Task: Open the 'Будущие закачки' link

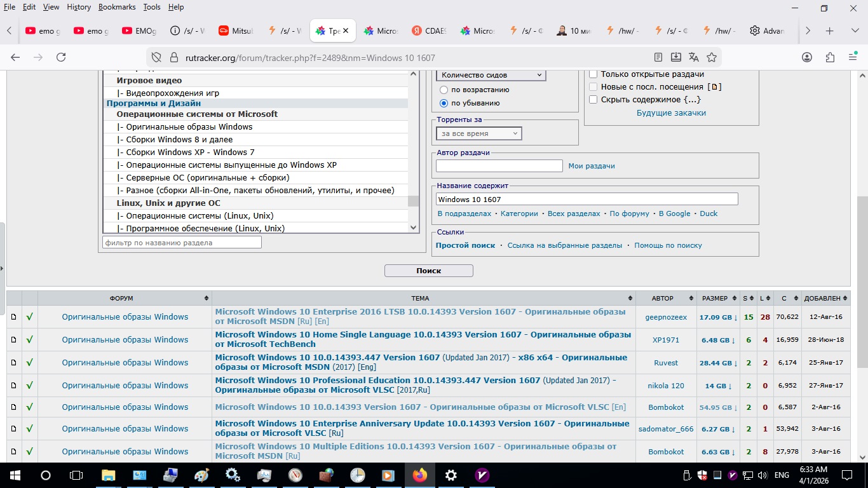Action: (x=671, y=113)
